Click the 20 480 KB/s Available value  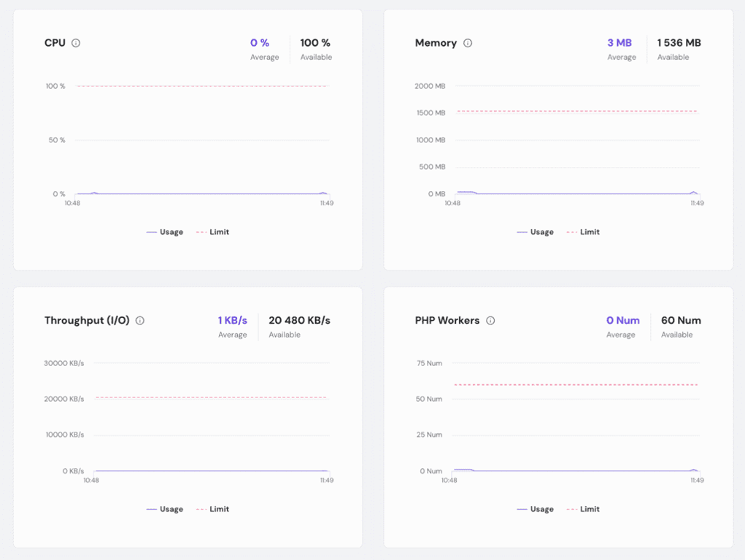[300, 319]
